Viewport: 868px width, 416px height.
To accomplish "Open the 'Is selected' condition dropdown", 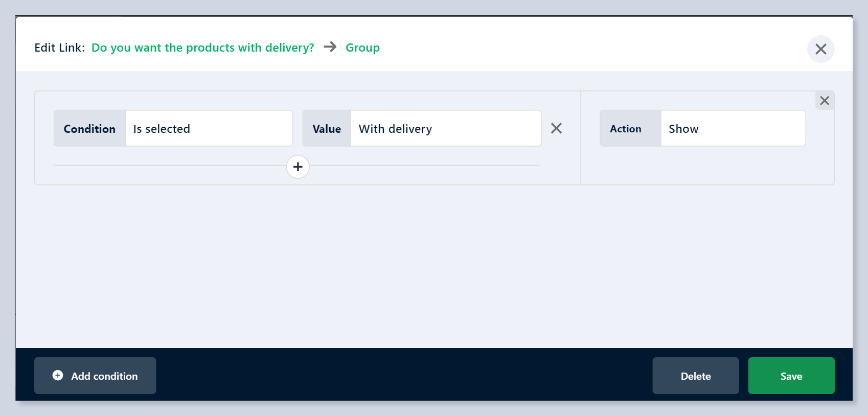I will click(209, 129).
